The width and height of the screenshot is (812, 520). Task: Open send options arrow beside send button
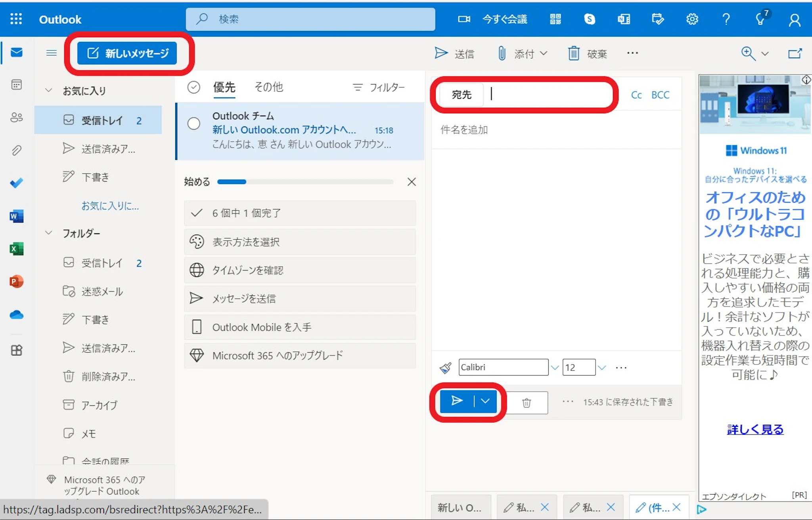click(485, 401)
